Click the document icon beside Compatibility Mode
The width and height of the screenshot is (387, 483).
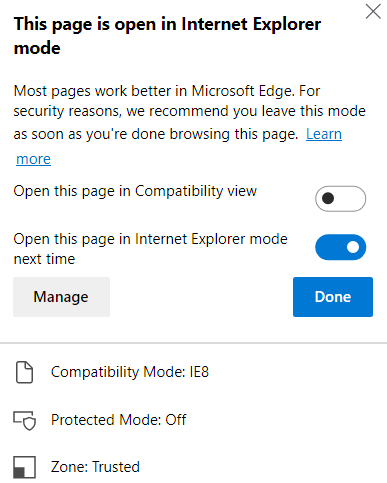pos(24,372)
